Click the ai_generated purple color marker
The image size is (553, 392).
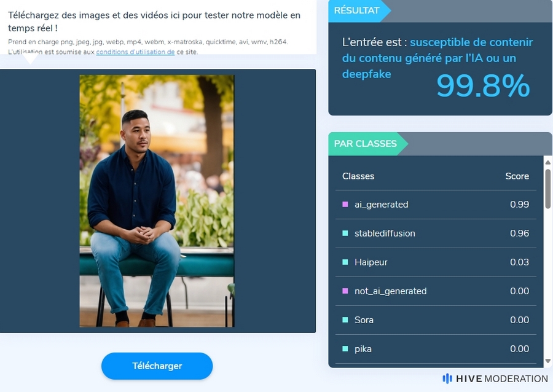pyautogui.click(x=345, y=204)
